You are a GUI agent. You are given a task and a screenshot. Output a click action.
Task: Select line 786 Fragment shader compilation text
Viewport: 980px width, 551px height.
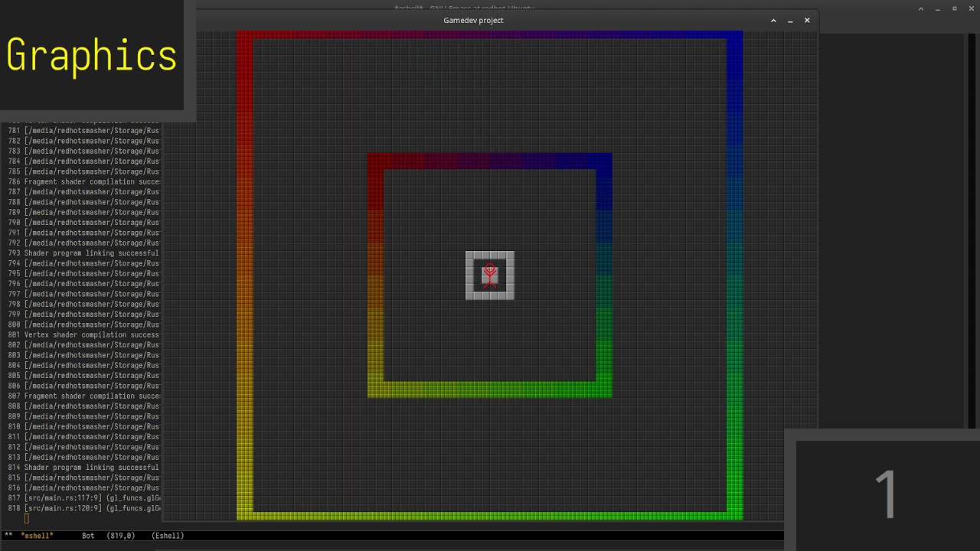click(x=92, y=182)
